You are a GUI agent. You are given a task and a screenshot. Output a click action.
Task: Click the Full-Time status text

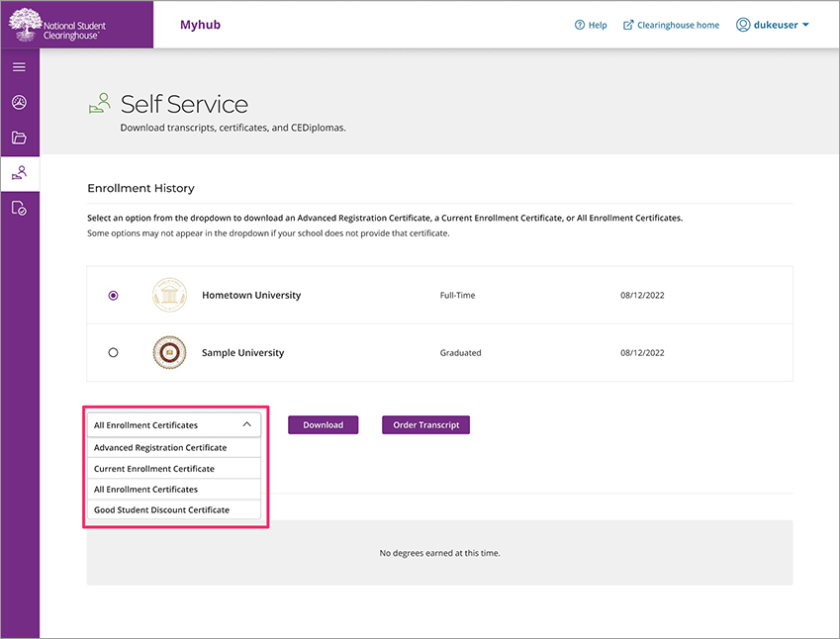[457, 295]
